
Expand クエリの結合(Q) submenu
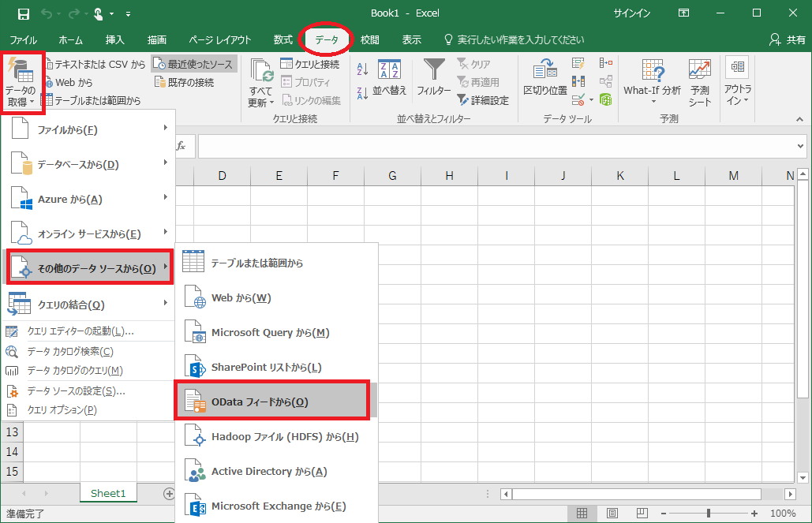coord(88,304)
